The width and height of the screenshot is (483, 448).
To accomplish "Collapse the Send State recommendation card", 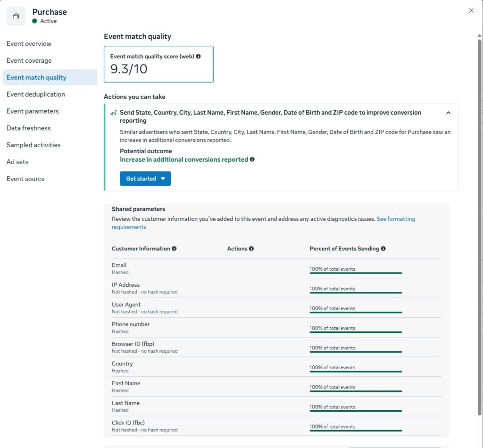I will coord(449,113).
